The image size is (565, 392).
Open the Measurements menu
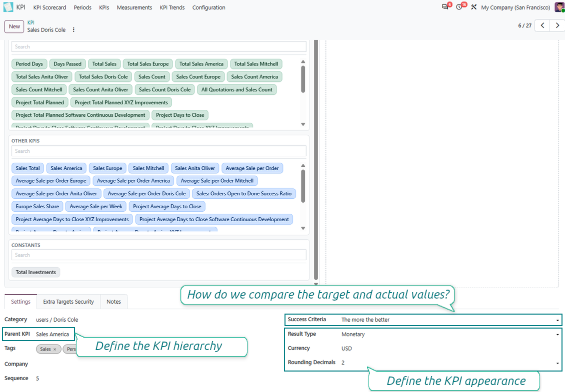pyautogui.click(x=134, y=7)
